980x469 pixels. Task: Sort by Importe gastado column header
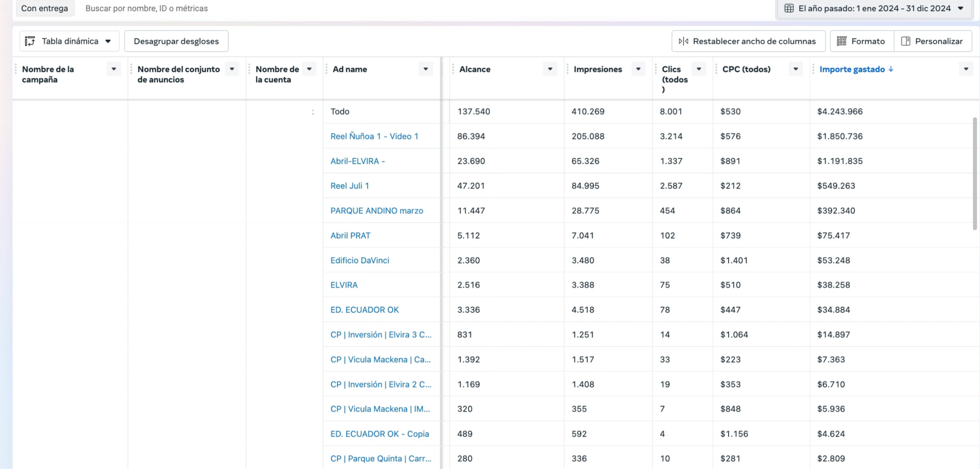click(x=856, y=69)
